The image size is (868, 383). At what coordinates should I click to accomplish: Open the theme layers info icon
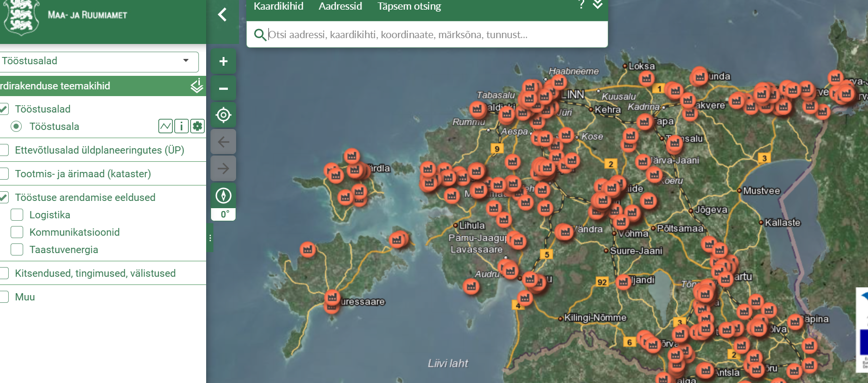tap(196, 86)
